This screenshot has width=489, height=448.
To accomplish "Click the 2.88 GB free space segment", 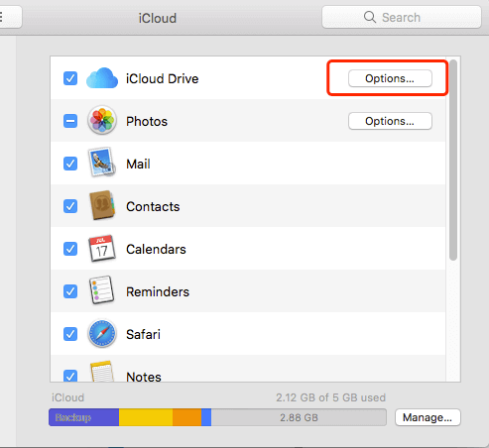I will (x=299, y=417).
